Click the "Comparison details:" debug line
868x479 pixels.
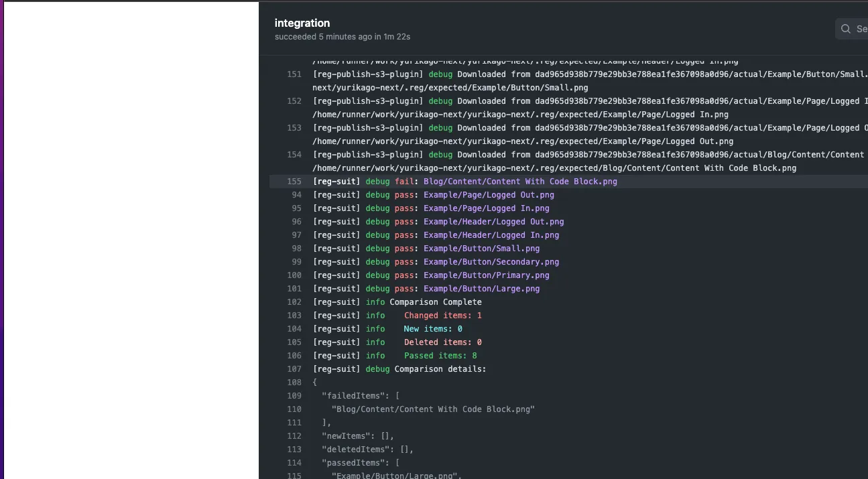(440, 369)
